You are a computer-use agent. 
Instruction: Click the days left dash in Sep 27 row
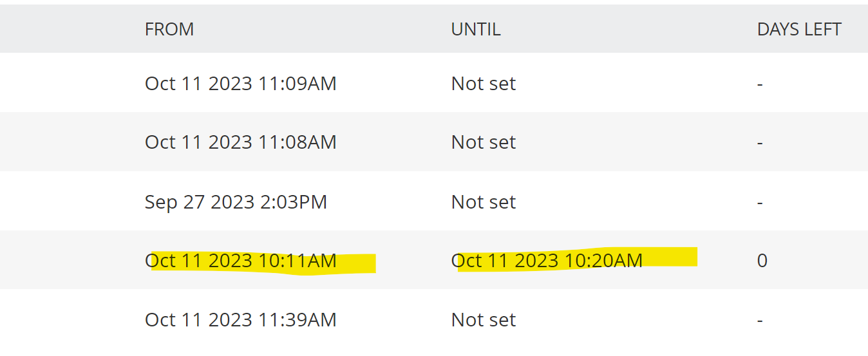(760, 202)
